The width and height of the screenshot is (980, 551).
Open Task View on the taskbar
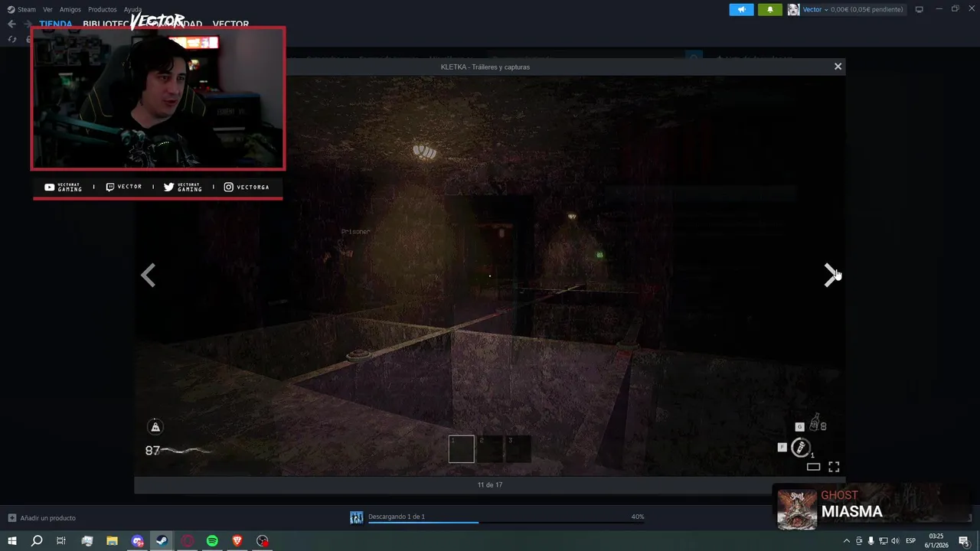(x=61, y=541)
